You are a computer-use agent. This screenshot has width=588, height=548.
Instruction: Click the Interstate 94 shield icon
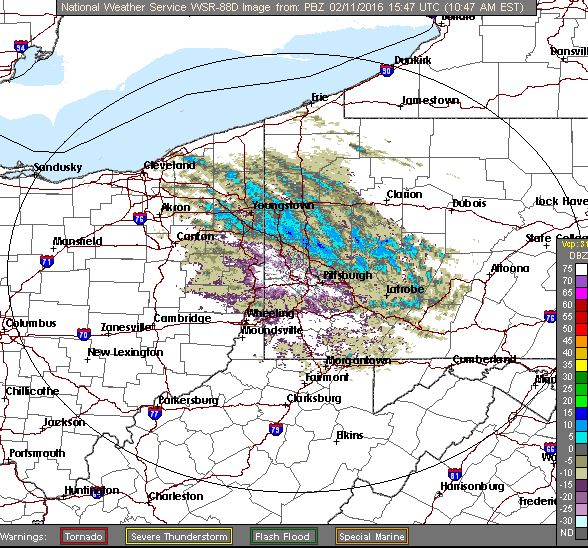click(21, 46)
